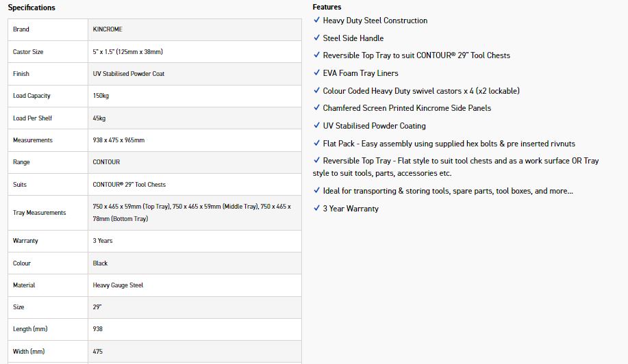Click checkmark next to Steel Side Handle

(x=316, y=37)
